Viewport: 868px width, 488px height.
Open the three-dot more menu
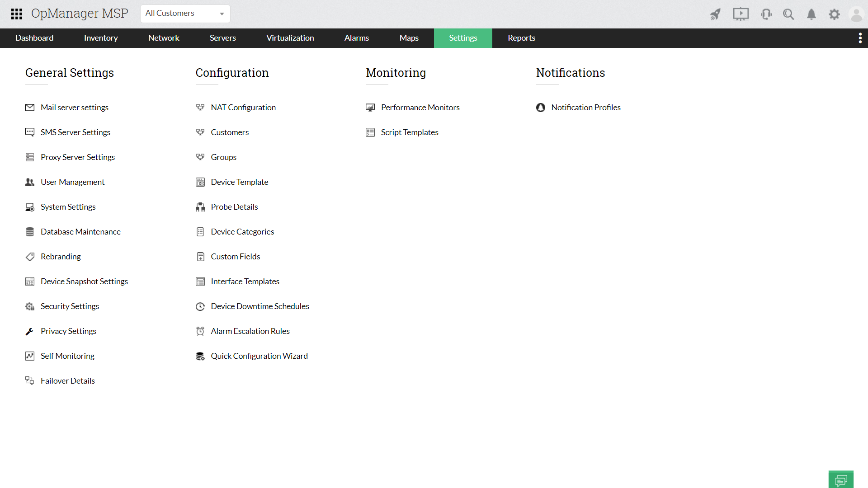860,38
